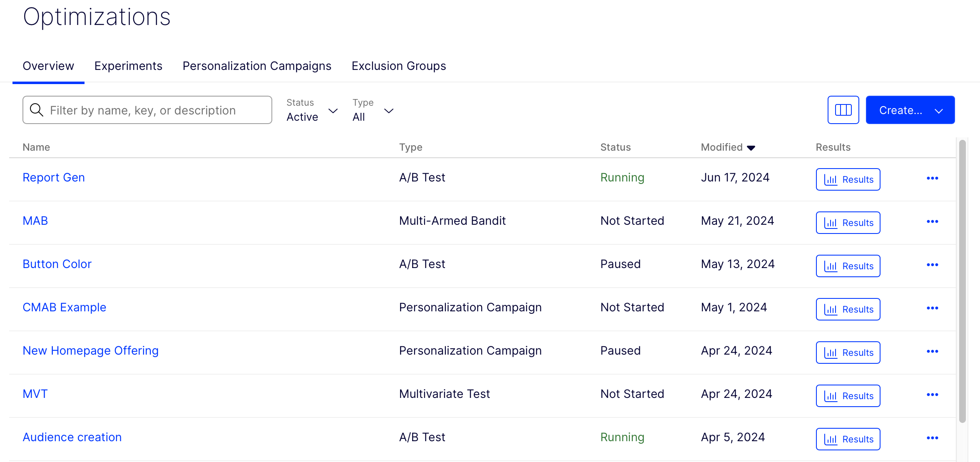The height and width of the screenshot is (462, 980).
Task: View Results for the MAB row
Action: point(848,223)
